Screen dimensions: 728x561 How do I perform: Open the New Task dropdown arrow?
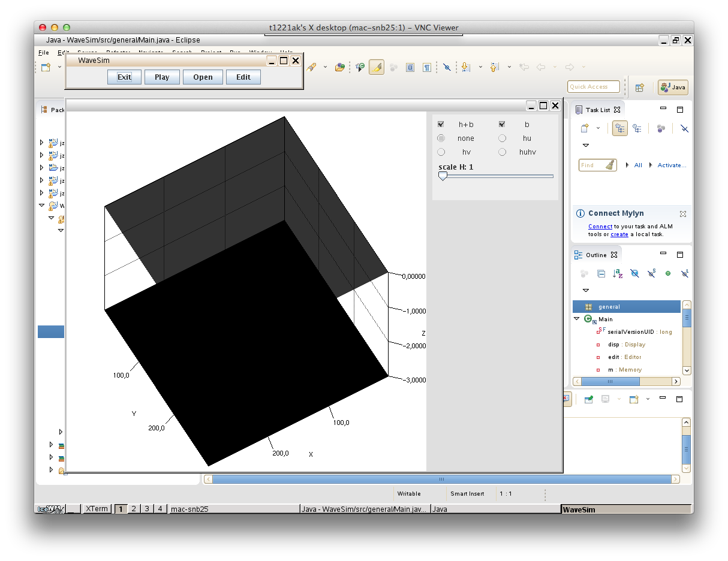tap(598, 128)
